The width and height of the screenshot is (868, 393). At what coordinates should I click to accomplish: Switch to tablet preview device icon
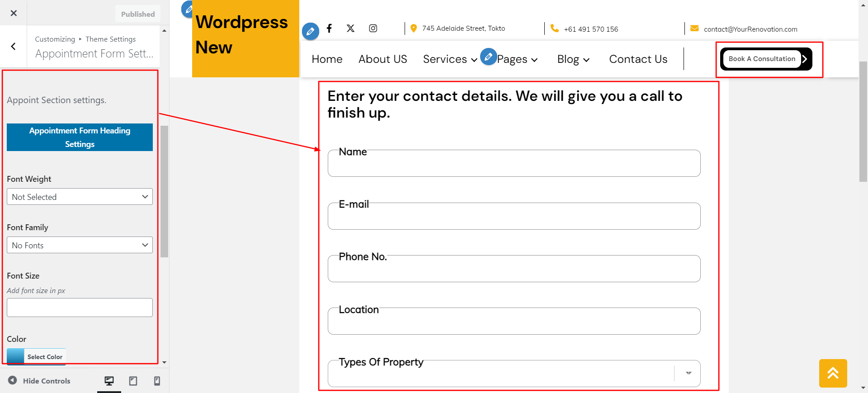point(133,381)
